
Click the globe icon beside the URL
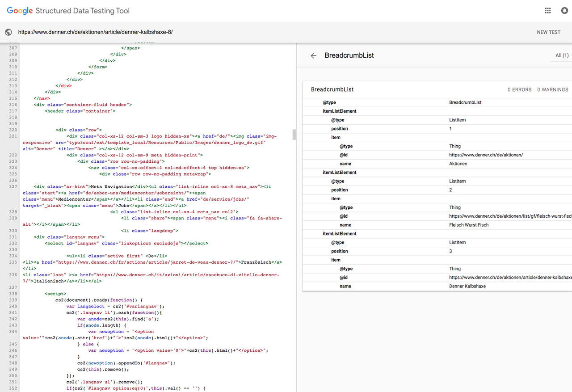(8, 32)
